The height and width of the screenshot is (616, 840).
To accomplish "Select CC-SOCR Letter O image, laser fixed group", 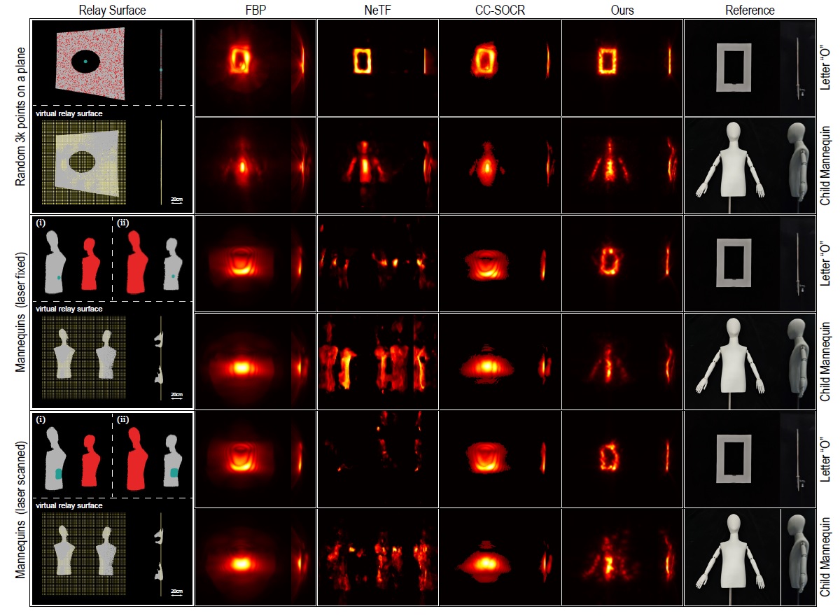I will 500,263.
